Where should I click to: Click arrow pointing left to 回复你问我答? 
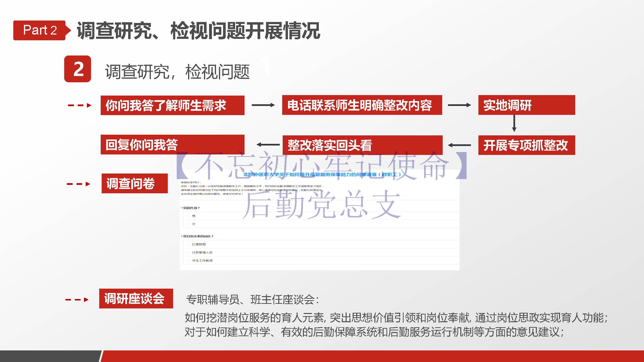tap(268, 145)
